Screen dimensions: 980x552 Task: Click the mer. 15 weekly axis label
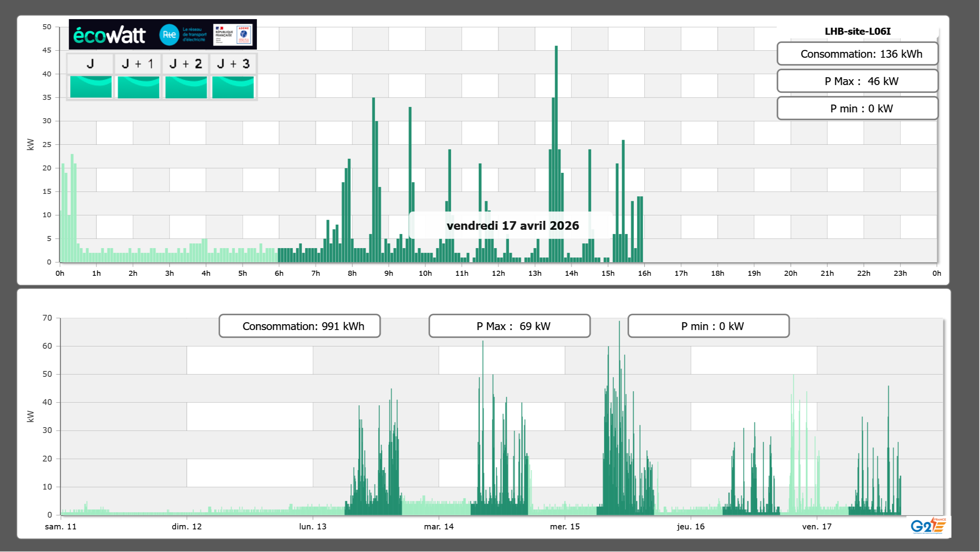pyautogui.click(x=564, y=527)
